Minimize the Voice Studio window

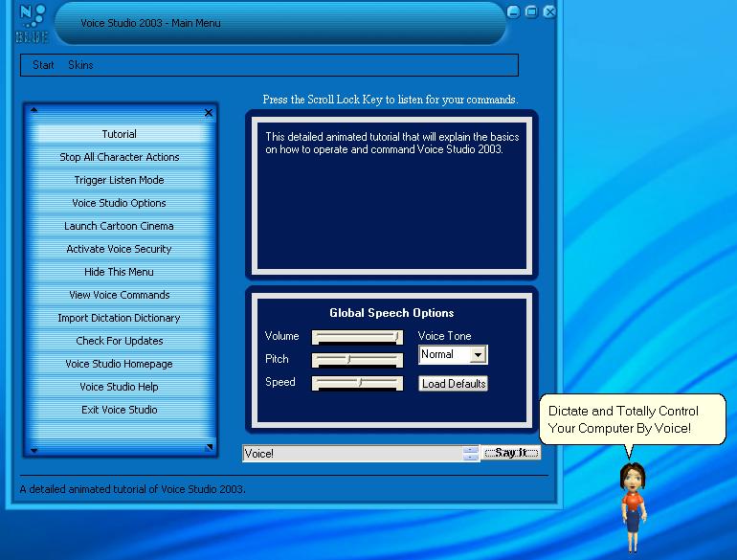(x=513, y=11)
